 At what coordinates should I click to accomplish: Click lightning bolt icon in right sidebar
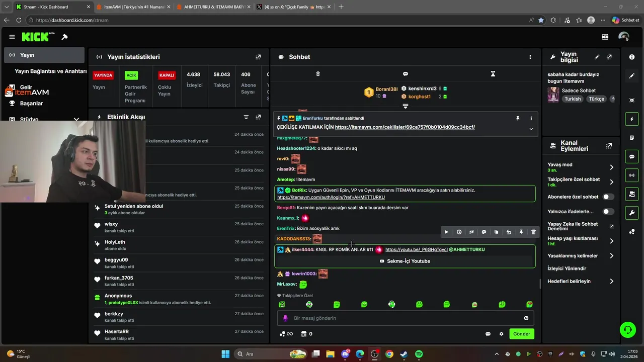tap(632, 119)
